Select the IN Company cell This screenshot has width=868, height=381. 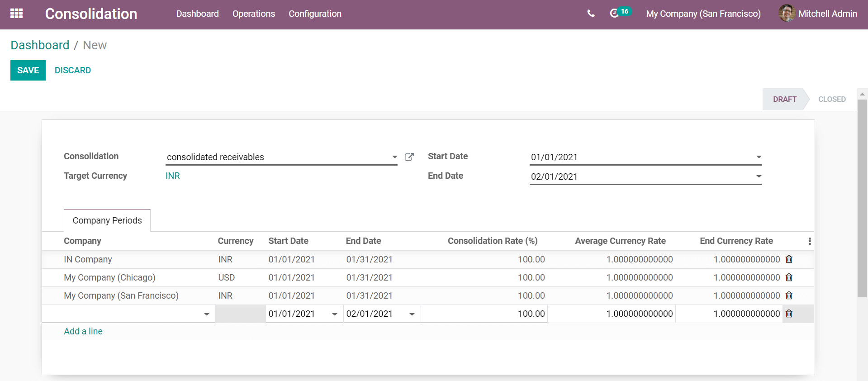pos(88,259)
